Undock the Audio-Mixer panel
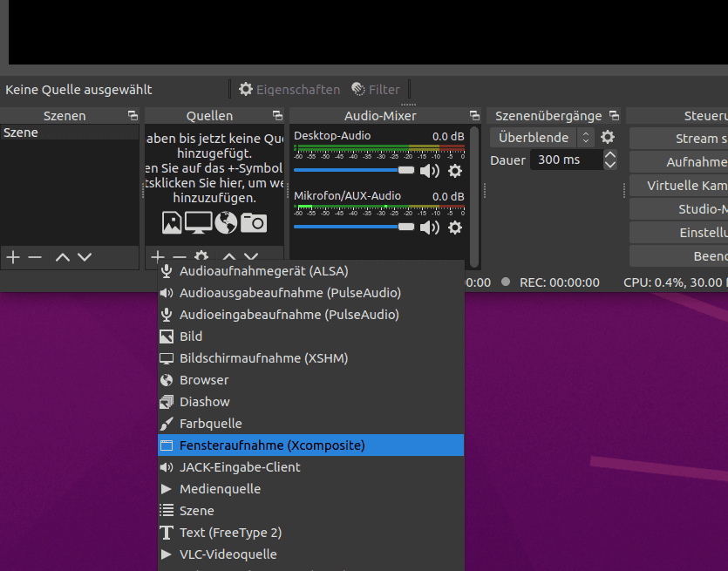The width and height of the screenshot is (728, 571). pos(474,116)
